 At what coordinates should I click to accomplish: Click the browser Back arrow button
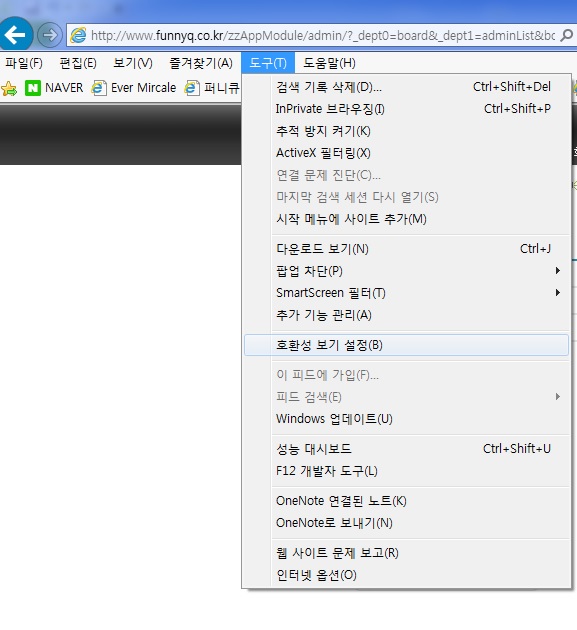click(15, 34)
